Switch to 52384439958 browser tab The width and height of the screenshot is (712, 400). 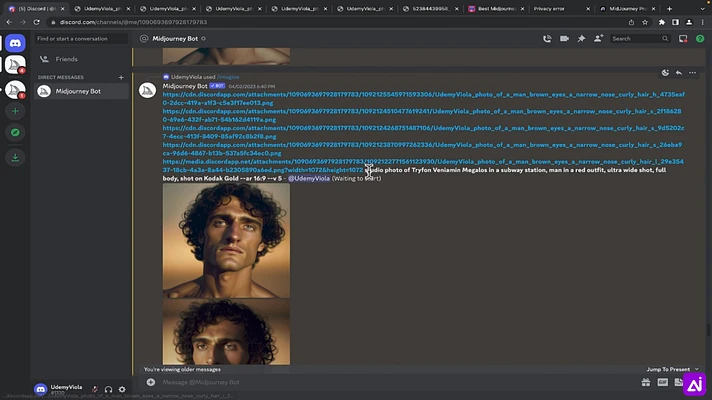pyautogui.click(x=430, y=9)
